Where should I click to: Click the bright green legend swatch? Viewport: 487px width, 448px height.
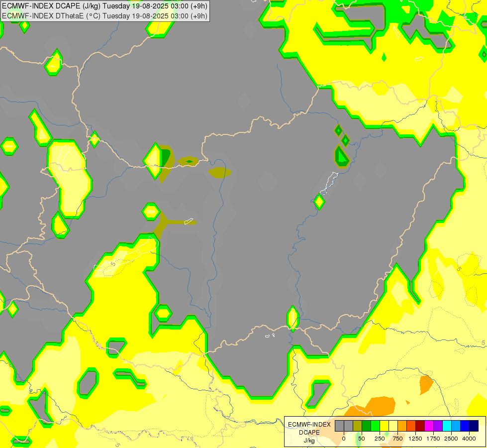pos(375,426)
